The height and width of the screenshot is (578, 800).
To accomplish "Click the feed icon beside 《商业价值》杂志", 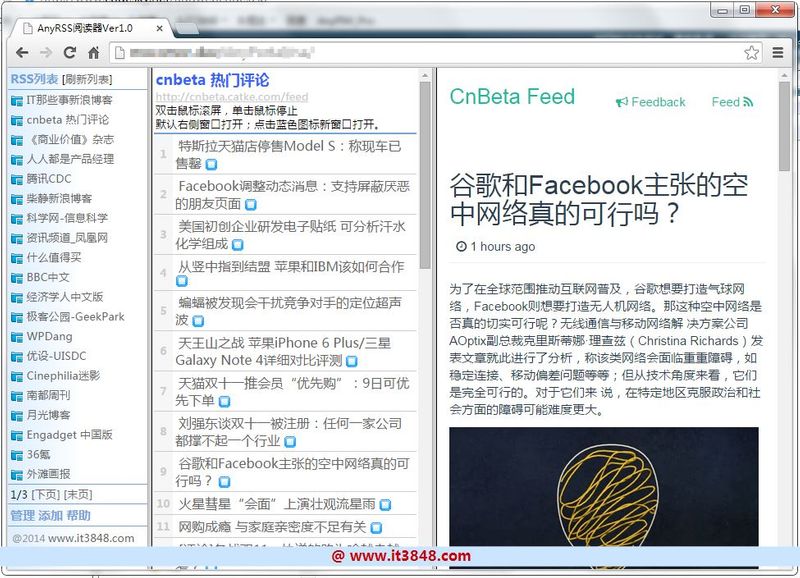I will (x=17, y=140).
